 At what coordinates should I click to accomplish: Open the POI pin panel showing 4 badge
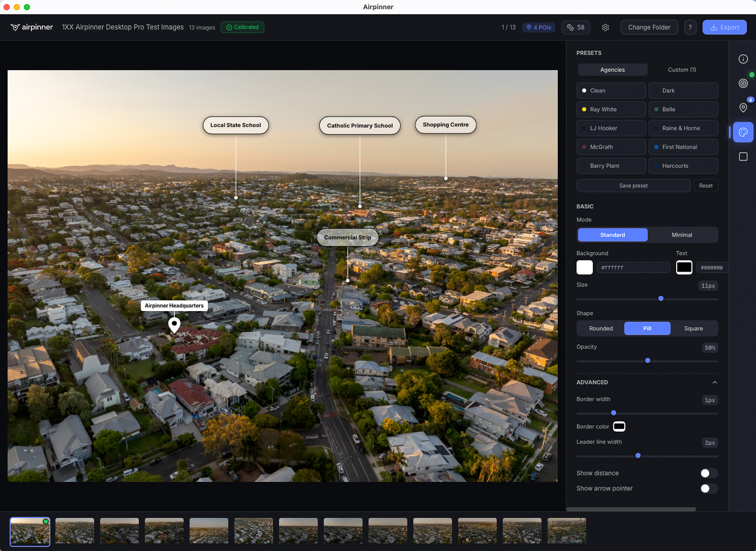point(743,107)
